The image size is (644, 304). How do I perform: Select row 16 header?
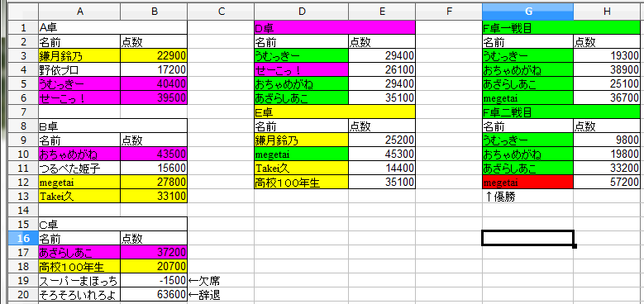tap(23, 238)
